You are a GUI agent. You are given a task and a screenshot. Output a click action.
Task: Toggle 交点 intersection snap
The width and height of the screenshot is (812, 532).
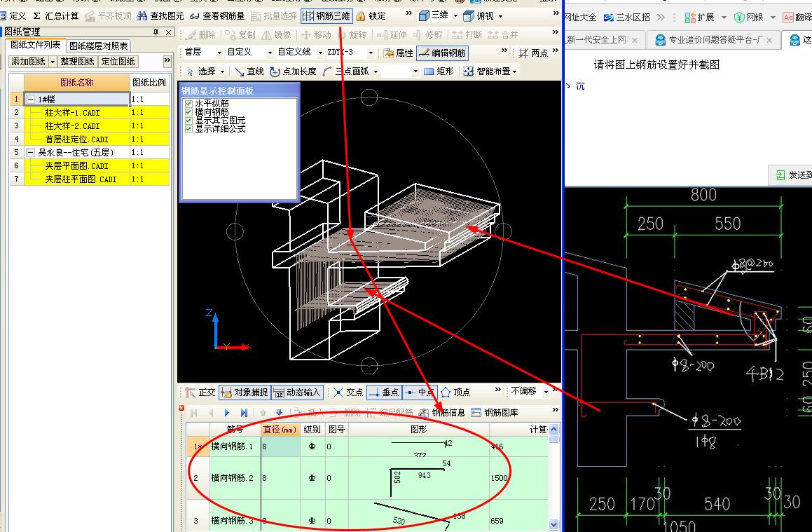point(348,393)
